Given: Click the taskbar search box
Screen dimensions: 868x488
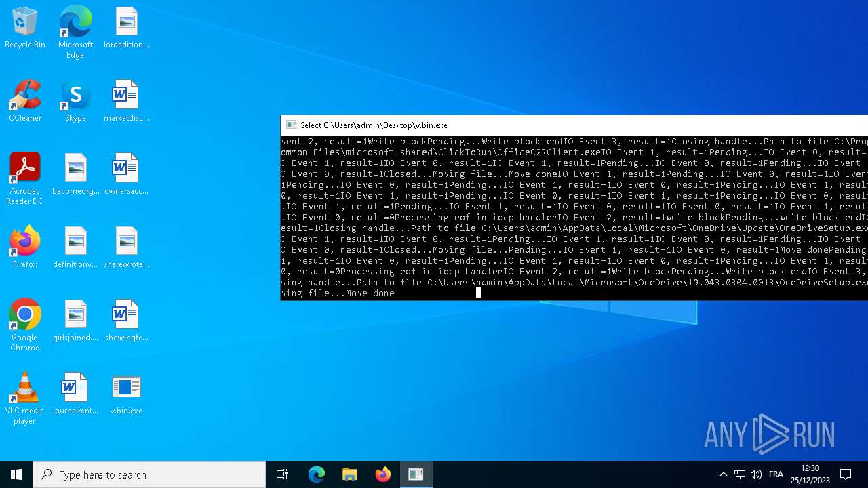Looking at the screenshot, I should [149, 474].
